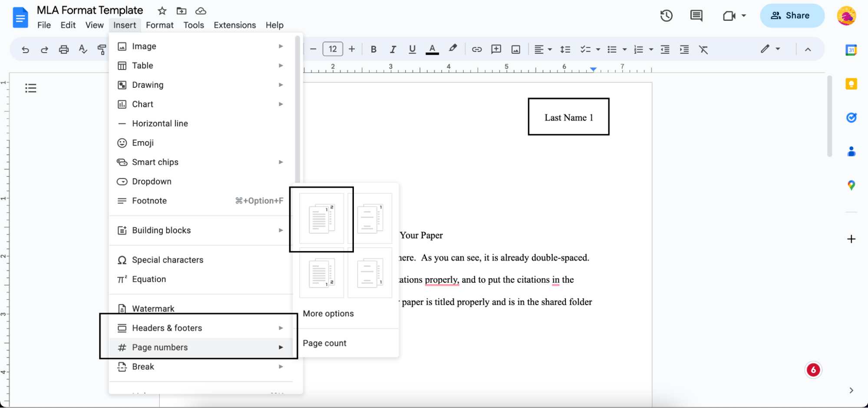Insert a link using the link icon
The height and width of the screenshot is (408, 868).
[476, 49]
